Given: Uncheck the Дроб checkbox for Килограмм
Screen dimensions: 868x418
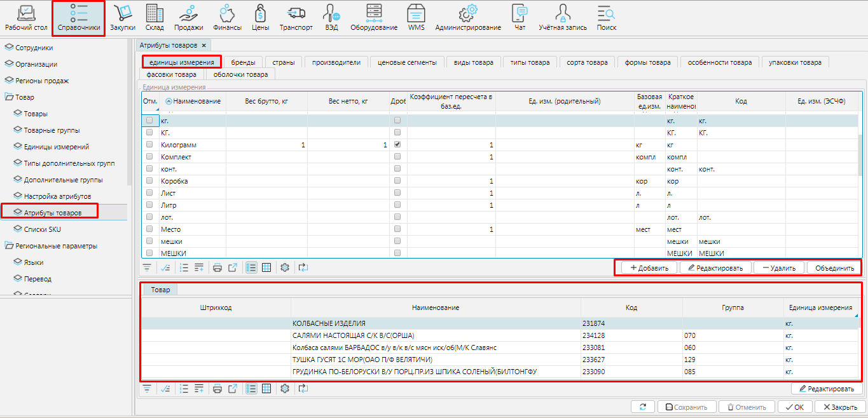Looking at the screenshot, I should (397, 145).
